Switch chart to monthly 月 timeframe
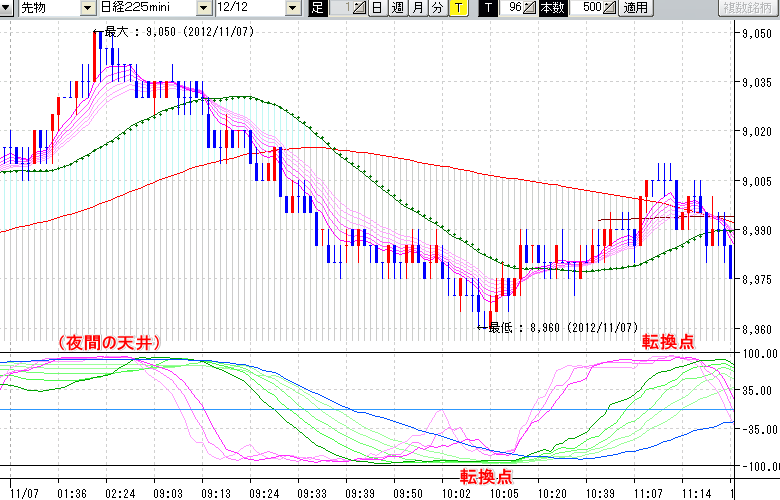 coord(418,8)
